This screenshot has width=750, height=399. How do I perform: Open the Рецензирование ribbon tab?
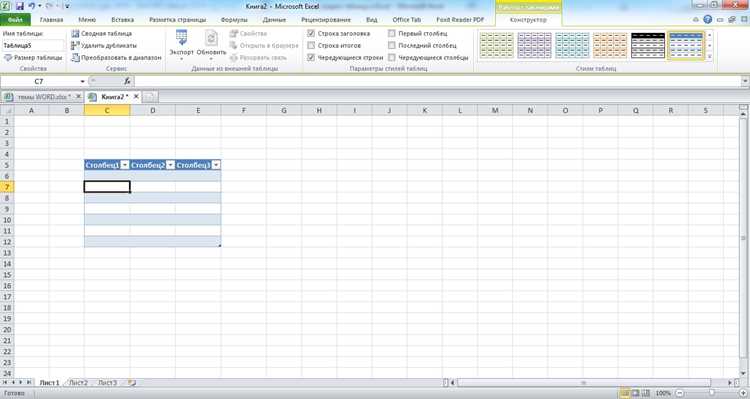(x=326, y=20)
